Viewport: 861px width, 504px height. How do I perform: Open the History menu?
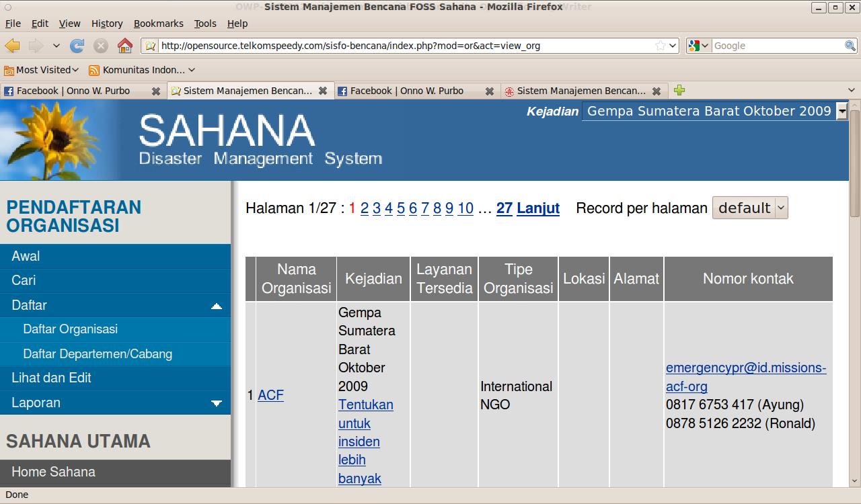pos(107,24)
